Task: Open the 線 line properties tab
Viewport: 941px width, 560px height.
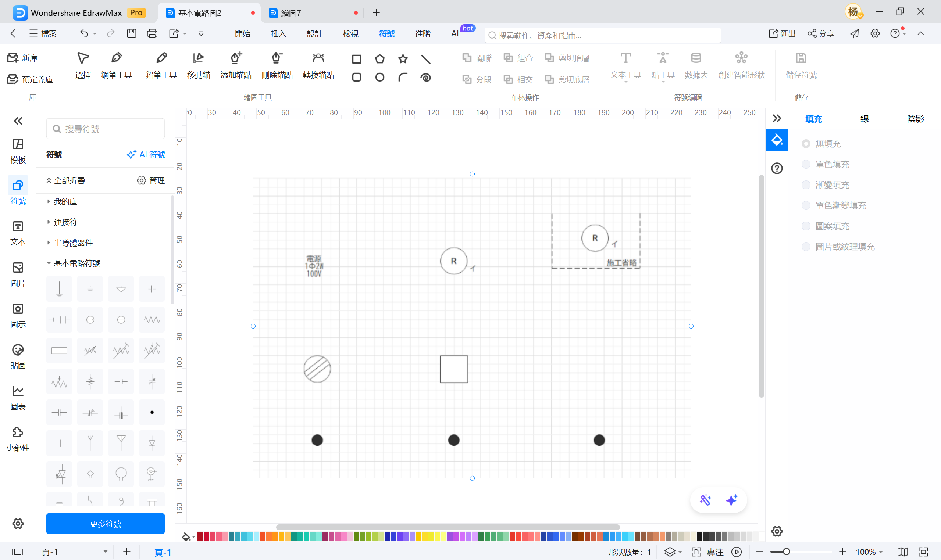Action: 865,119
